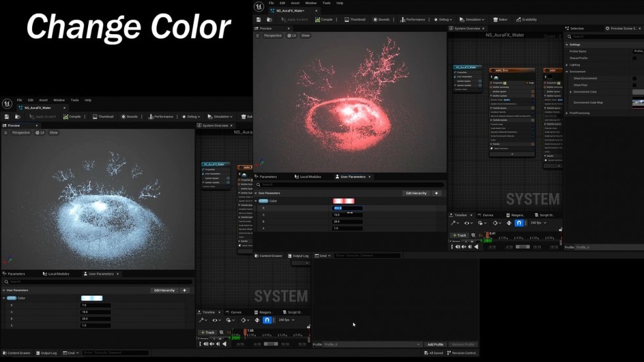Image resolution: width=644 pixels, height=362 pixels.
Task: Click the blue Color swatch in User Parameters
Action: [x=91, y=298]
